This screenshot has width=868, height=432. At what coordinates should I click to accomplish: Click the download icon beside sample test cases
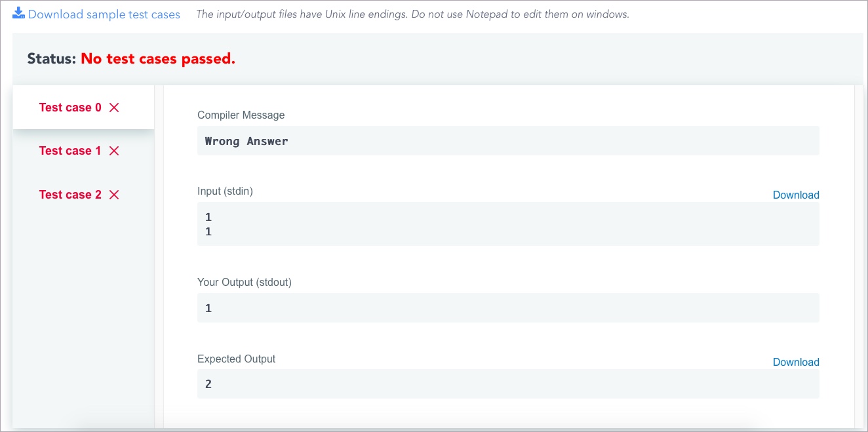click(x=18, y=13)
